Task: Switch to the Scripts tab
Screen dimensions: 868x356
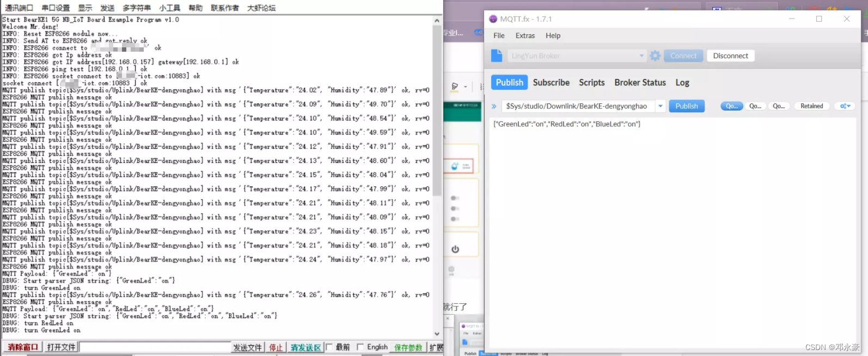Action: pos(592,83)
